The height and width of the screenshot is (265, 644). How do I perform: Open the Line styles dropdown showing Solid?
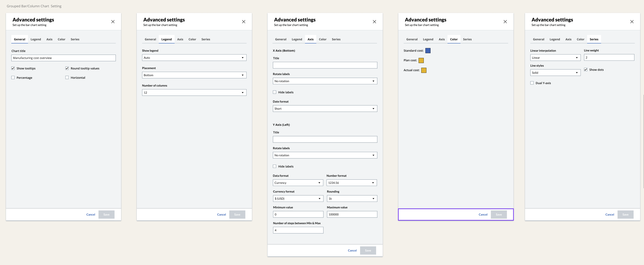(555, 72)
